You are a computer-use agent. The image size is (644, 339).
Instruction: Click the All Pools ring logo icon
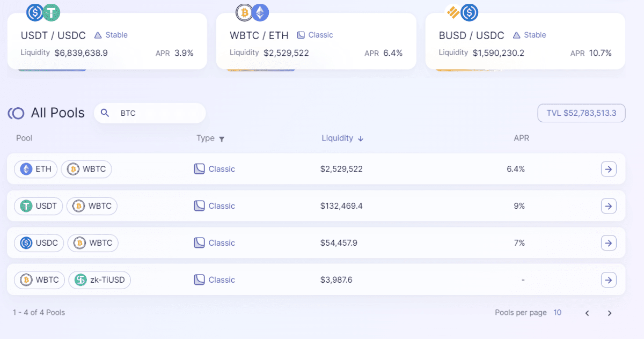[x=16, y=113]
